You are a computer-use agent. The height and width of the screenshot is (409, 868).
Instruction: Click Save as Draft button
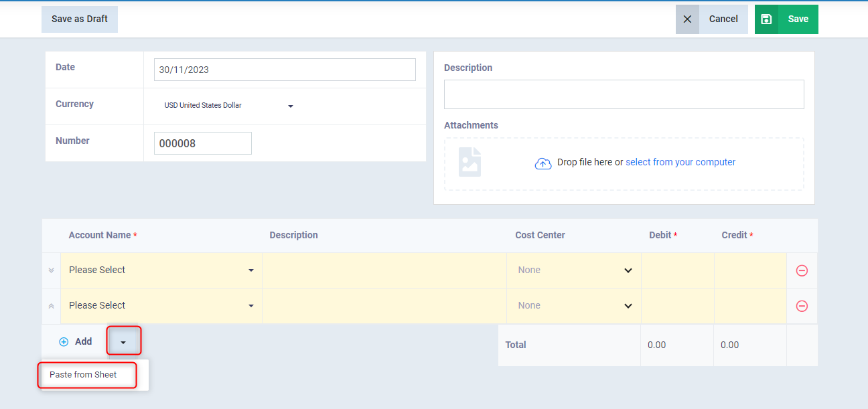point(80,19)
